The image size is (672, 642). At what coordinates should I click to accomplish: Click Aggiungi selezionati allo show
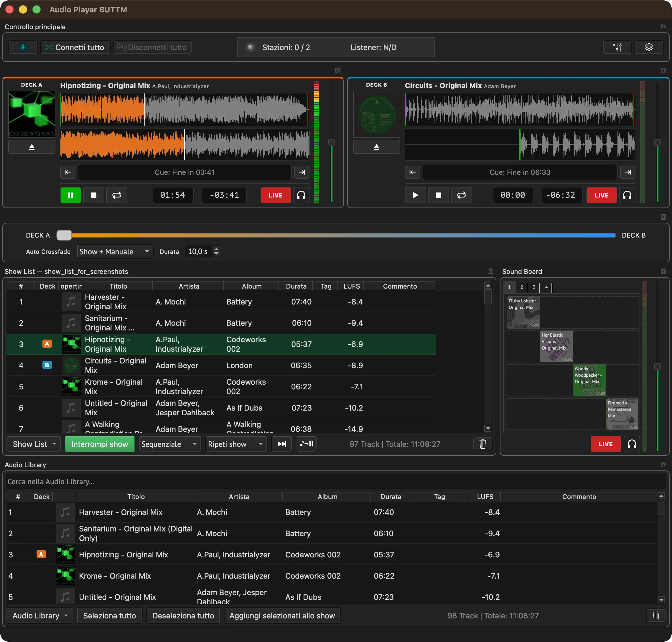282,616
